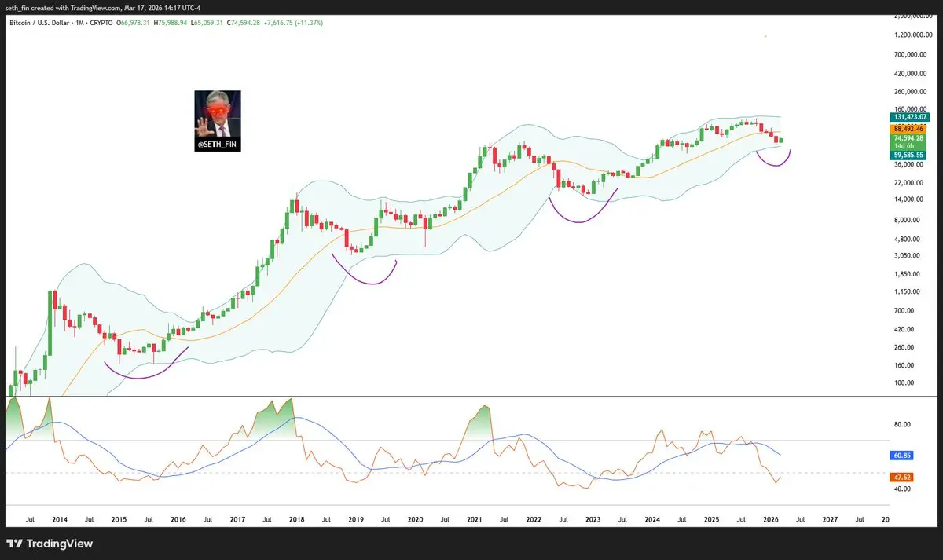Click the 2020 label on time axis
This screenshot has height=560, width=943.
pyautogui.click(x=415, y=519)
